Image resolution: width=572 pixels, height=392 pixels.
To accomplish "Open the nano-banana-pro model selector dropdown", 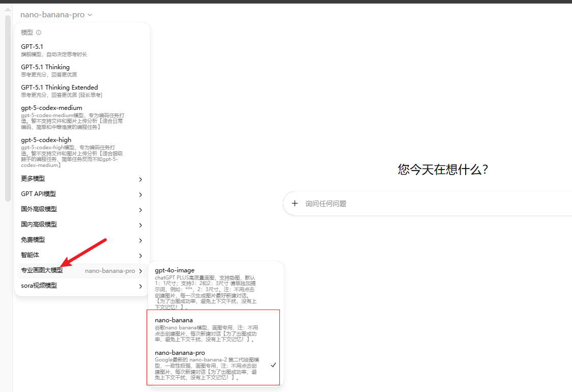I will tap(56, 15).
